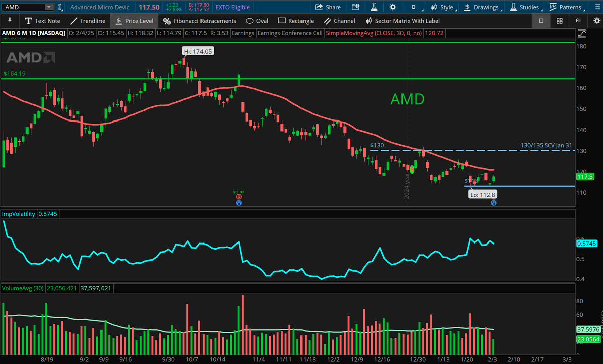Click the AMD 6 M 1D [NASDAQ] header
Screen dimensions: 603x364
pyautogui.click(x=33, y=33)
